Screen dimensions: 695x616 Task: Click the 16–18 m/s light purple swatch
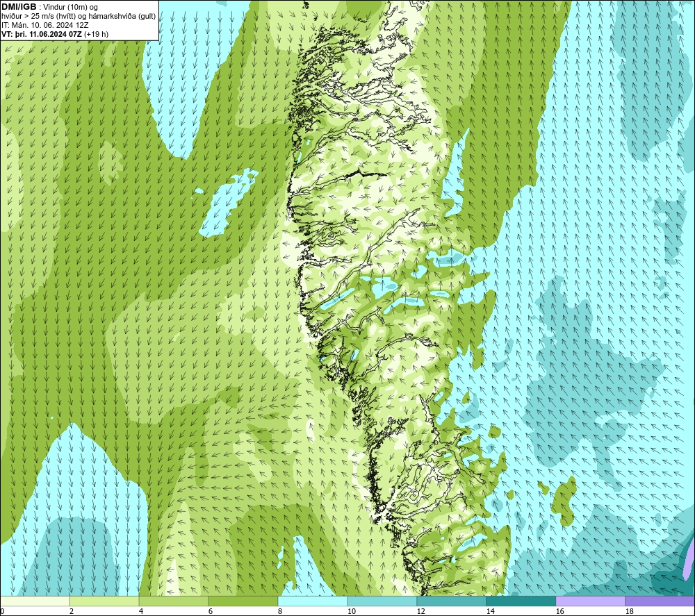590,601
